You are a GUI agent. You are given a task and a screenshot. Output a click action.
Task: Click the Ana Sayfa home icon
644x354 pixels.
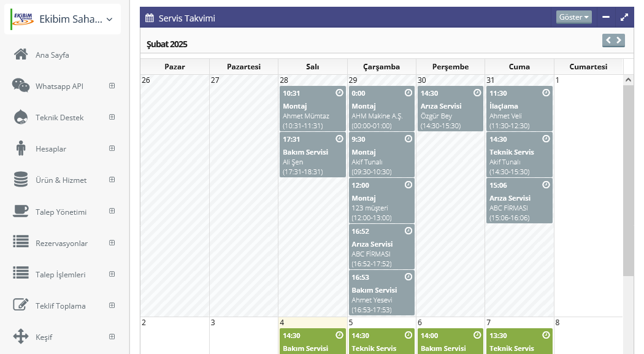(21, 55)
